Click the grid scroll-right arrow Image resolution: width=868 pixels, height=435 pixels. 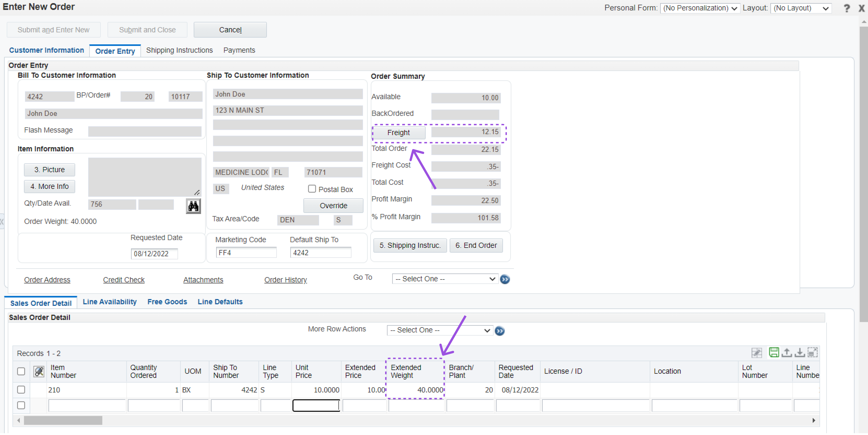point(814,420)
